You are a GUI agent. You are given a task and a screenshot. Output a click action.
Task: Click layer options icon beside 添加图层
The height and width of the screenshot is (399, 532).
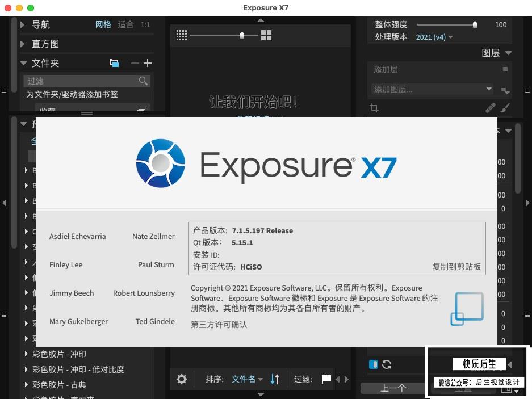coord(505,90)
